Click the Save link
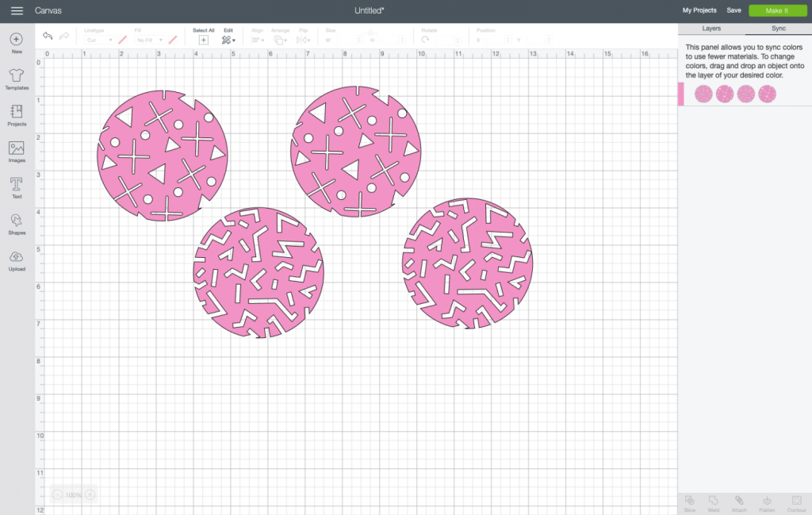Image resolution: width=812 pixels, height=515 pixels. pos(733,10)
